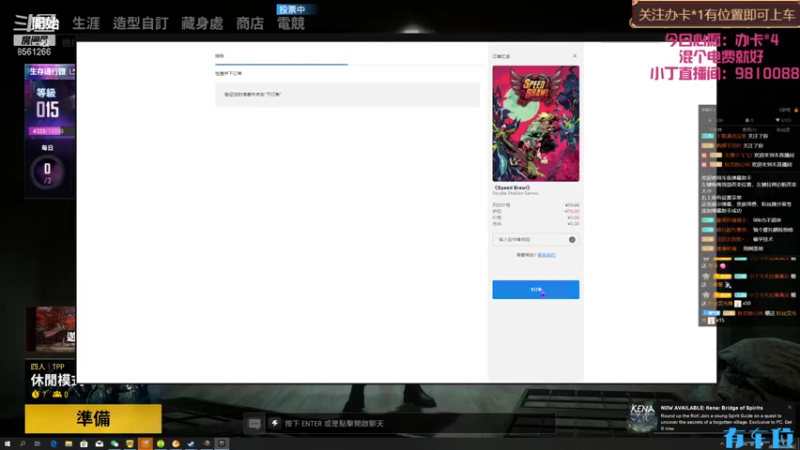Click the highlighted orange taskbar app icon
Viewport: 800px width, 450px height.
[145, 444]
